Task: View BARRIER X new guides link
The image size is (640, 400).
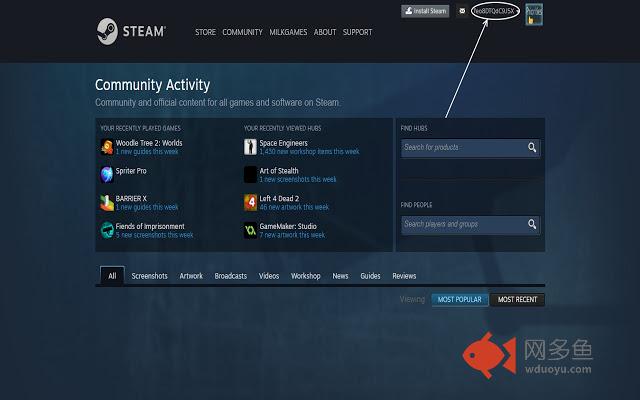Action: [x=147, y=207]
